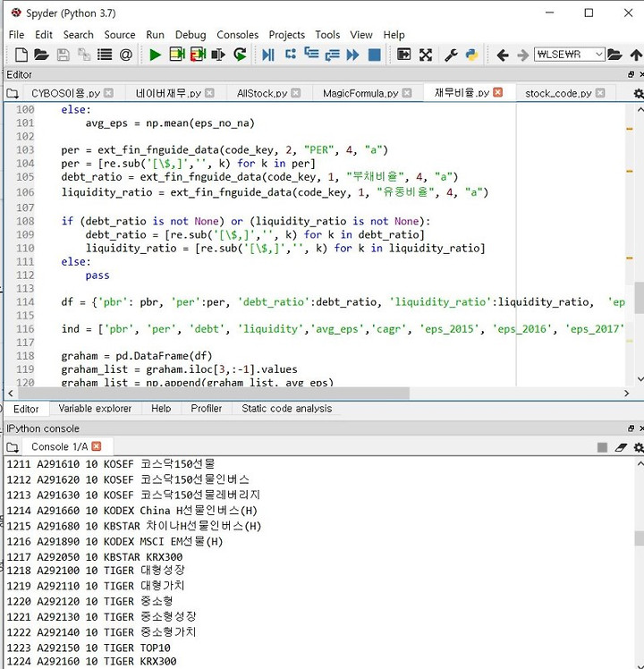This screenshot has height=669, width=644.
Task: Click the Go back arrow in toolbar
Action: pyautogui.click(x=503, y=55)
